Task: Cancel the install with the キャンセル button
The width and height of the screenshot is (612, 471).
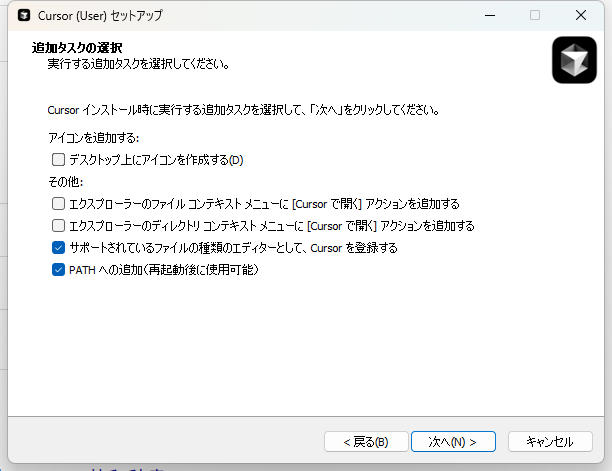Action: pos(549,441)
